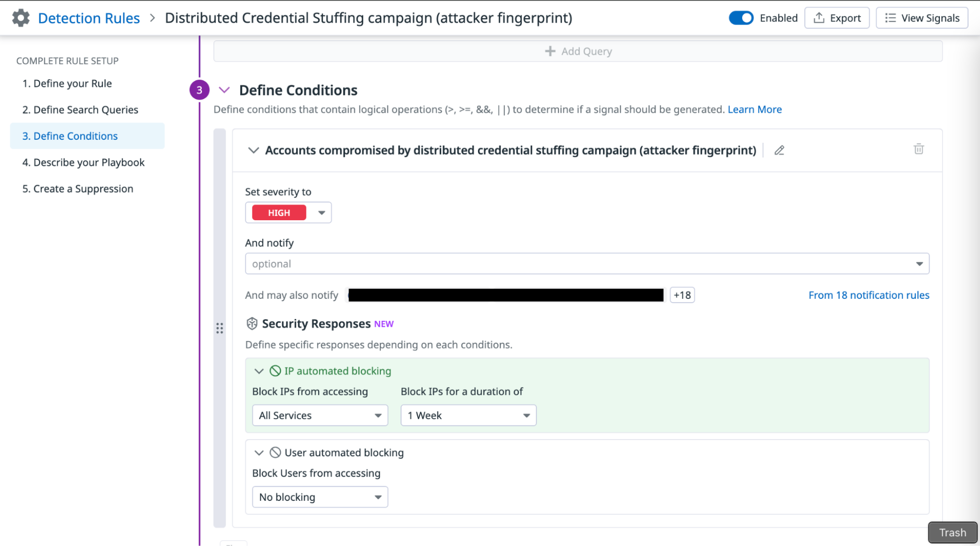Click the Export button
This screenshot has width=980, height=546.
pyautogui.click(x=837, y=18)
